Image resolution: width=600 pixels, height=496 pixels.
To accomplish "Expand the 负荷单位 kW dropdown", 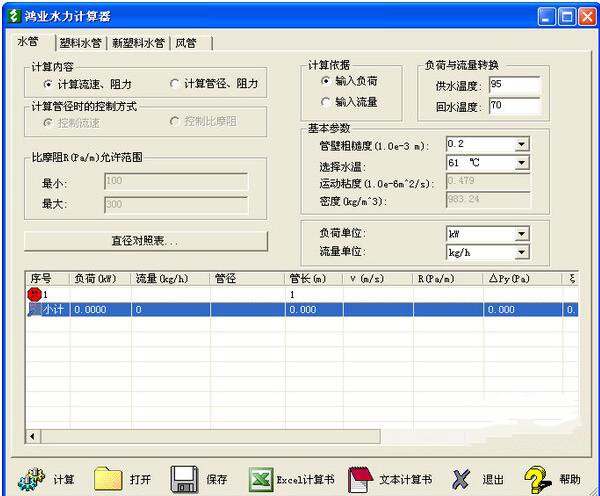I will pyautogui.click(x=521, y=233).
